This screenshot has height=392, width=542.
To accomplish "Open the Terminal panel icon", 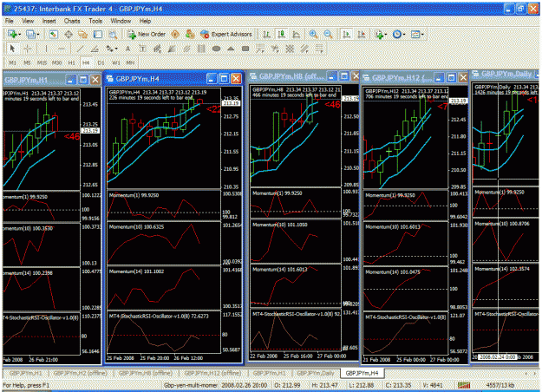I will 98,34.
